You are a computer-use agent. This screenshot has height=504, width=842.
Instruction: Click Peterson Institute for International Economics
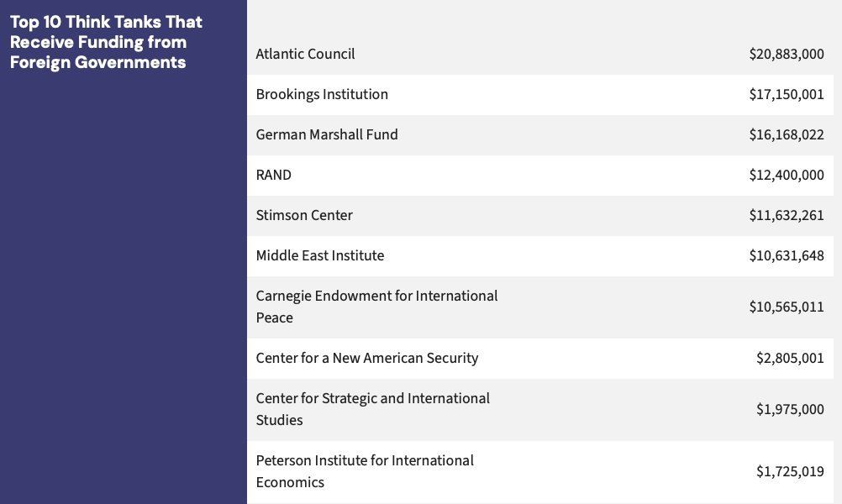pos(365,471)
